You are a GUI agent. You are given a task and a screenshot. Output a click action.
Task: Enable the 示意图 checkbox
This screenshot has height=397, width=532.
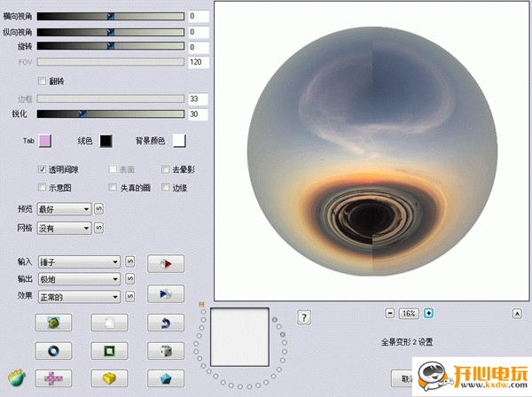(x=42, y=187)
